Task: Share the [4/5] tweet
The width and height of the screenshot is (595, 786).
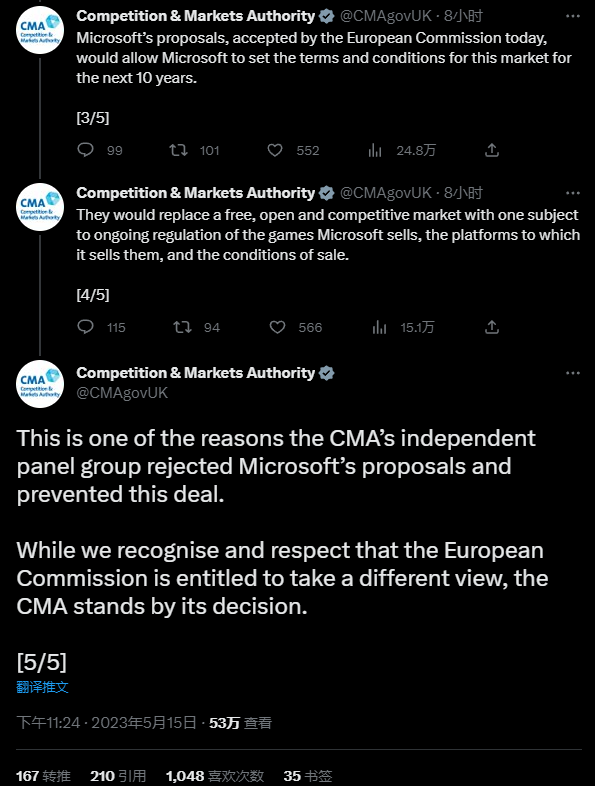Action: (x=492, y=327)
